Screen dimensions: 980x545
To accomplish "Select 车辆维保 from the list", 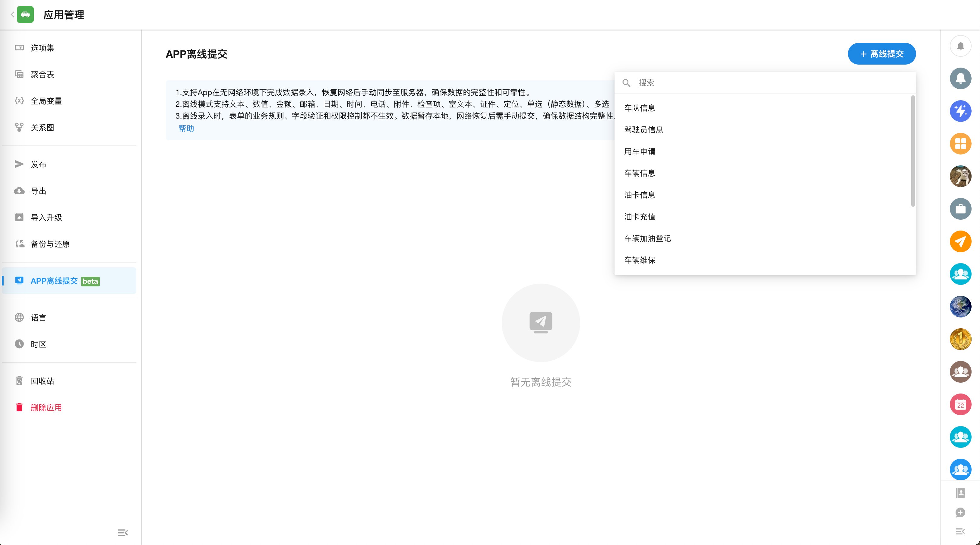I will click(x=762, y=260).
